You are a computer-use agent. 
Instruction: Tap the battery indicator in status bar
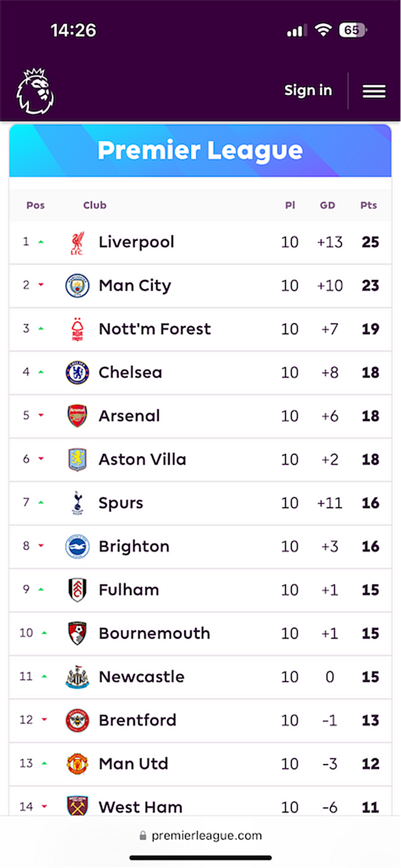(x=354, y=30)
